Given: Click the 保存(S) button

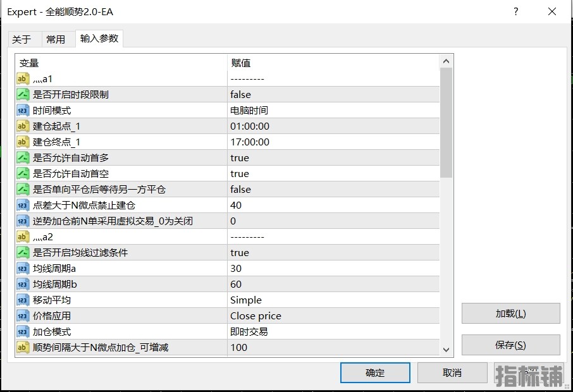Looking at the screenshot, I should [x=510, y=345].
